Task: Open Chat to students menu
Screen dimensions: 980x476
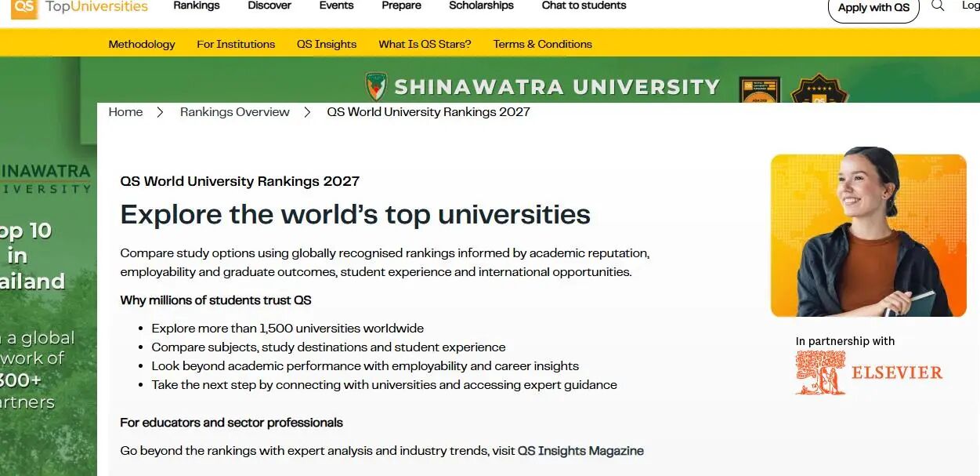Action: coord(584,5)
